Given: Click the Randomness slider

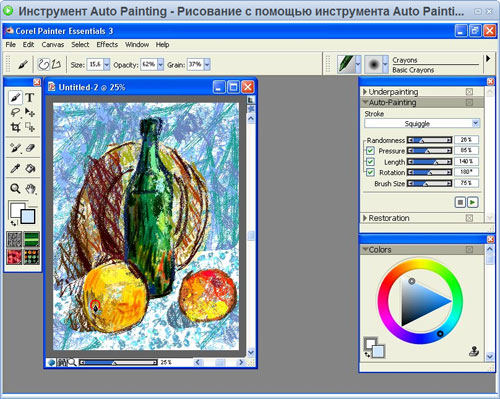Looking at the screenshot, I should [429, 140].
